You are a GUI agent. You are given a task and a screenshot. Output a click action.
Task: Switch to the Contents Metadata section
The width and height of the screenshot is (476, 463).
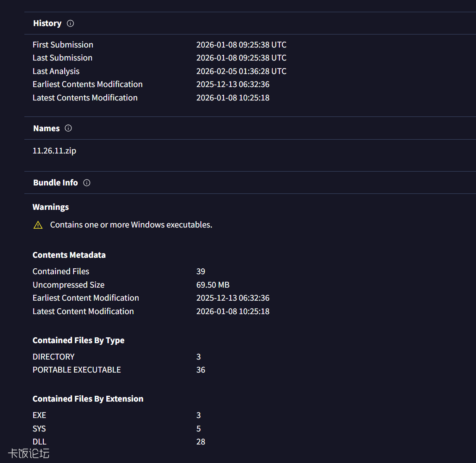point(69,255)
